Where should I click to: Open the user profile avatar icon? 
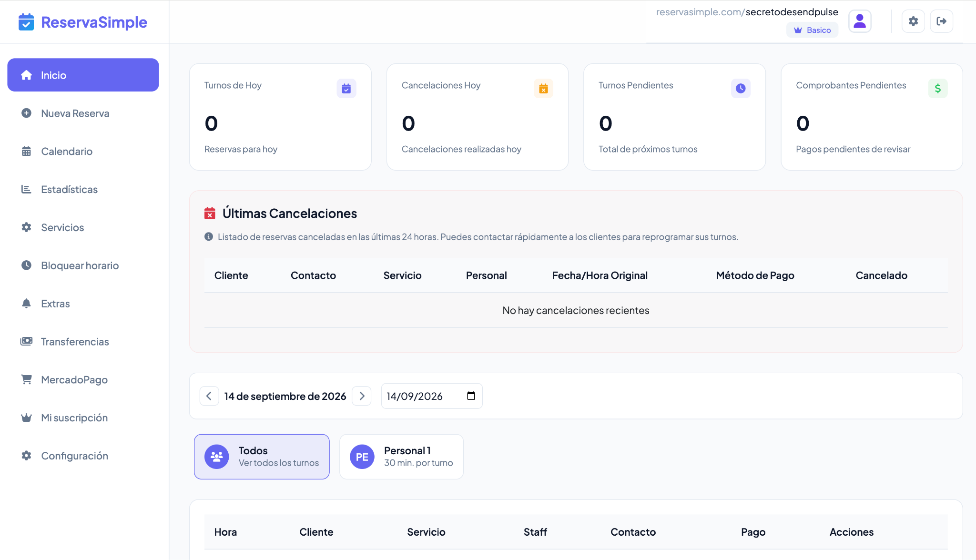click(x=860, y=21)
